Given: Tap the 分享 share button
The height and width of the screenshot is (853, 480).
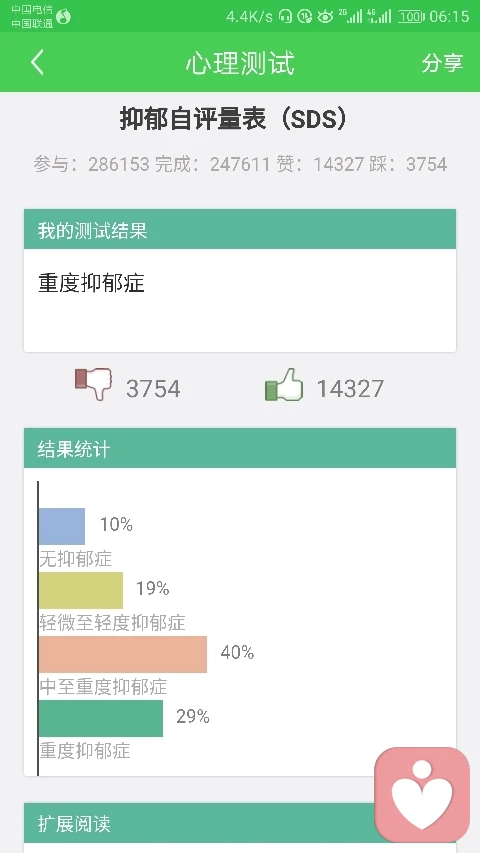Looking at the screenshot, I should 442,63.
